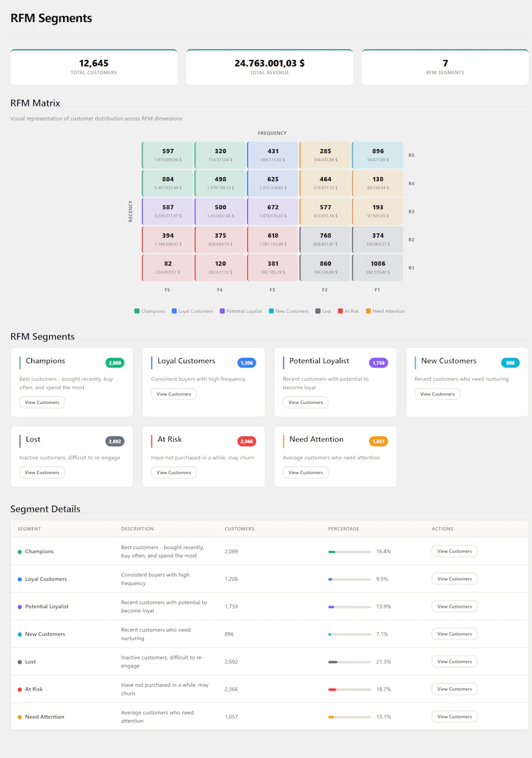Click matrix cell with 625 customers
Screen dimensions: 532x758
click(273, 183)
